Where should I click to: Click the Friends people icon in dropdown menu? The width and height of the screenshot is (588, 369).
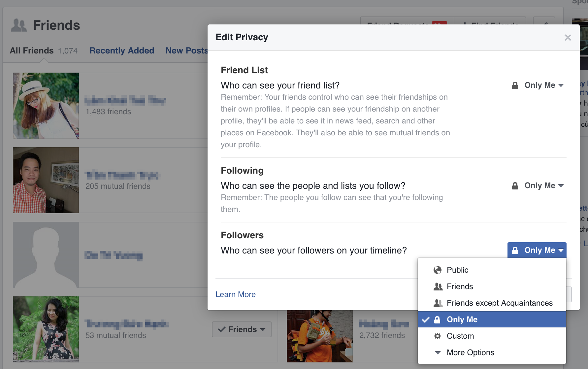[438, 286]
